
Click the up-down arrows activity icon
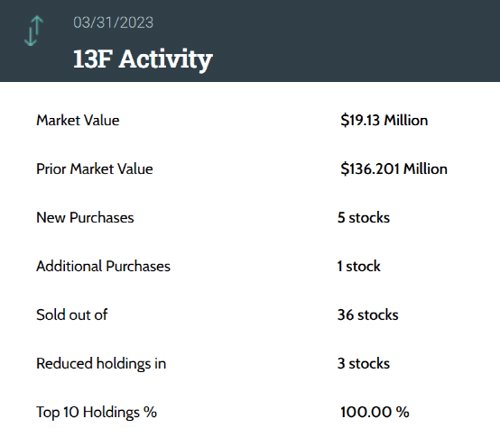click(34, 31)
